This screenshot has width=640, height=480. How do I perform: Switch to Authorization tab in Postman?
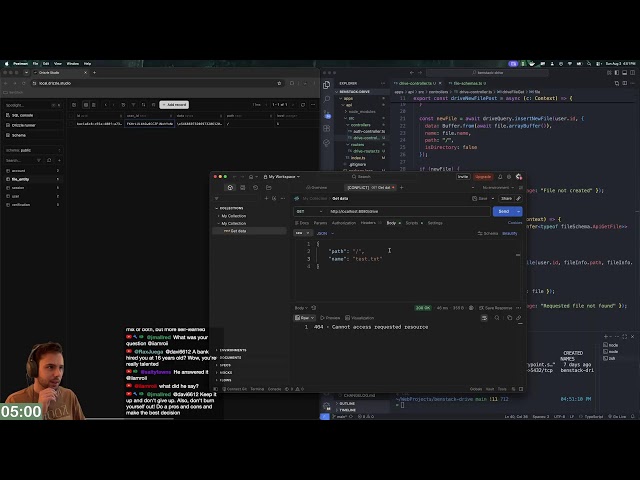click(x=344, y=223)
